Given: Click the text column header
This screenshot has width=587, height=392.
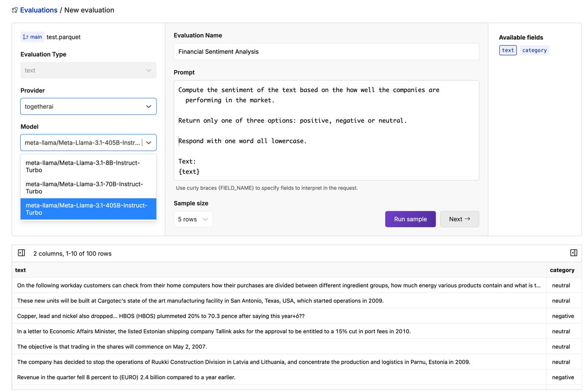Looking at the screenshot, I should (x=279, y=270).
